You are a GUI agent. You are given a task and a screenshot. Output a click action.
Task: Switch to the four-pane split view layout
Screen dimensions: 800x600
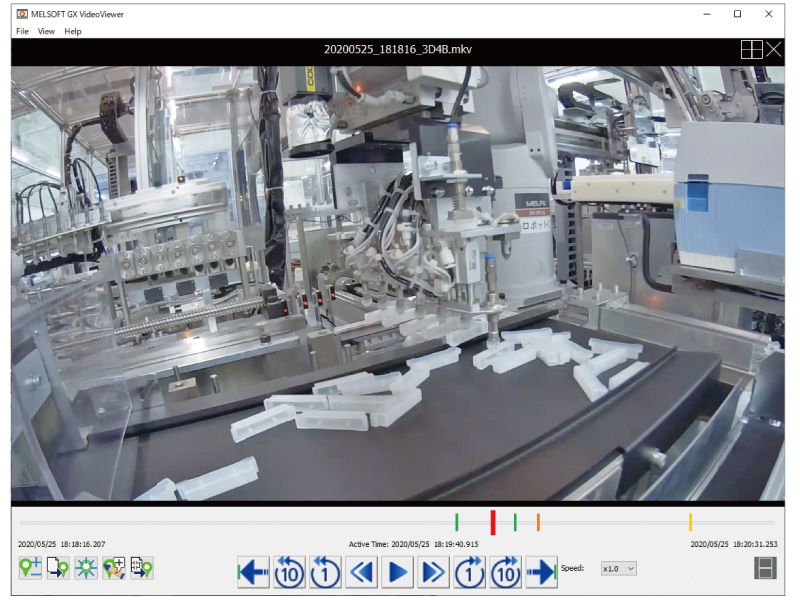[751, 49]
